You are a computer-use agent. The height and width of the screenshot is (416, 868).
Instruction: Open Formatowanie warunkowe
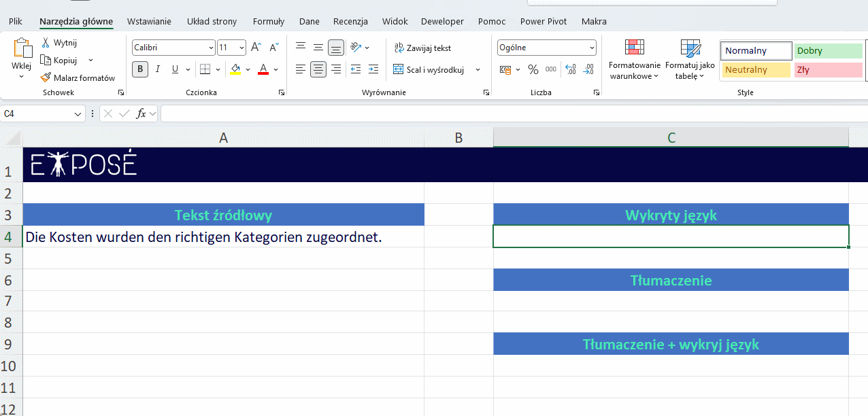(634, 59)
